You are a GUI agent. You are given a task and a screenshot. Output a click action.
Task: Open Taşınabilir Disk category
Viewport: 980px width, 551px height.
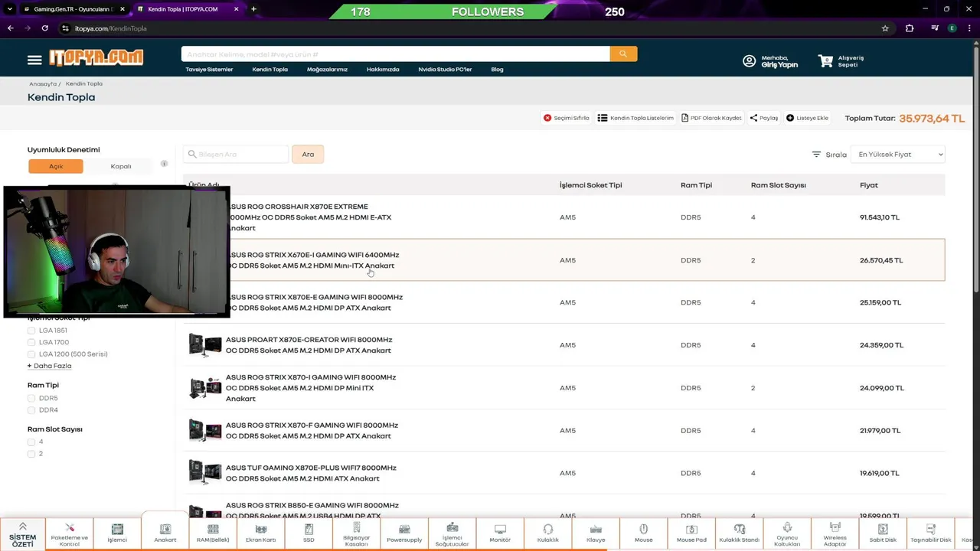point(931,534)
